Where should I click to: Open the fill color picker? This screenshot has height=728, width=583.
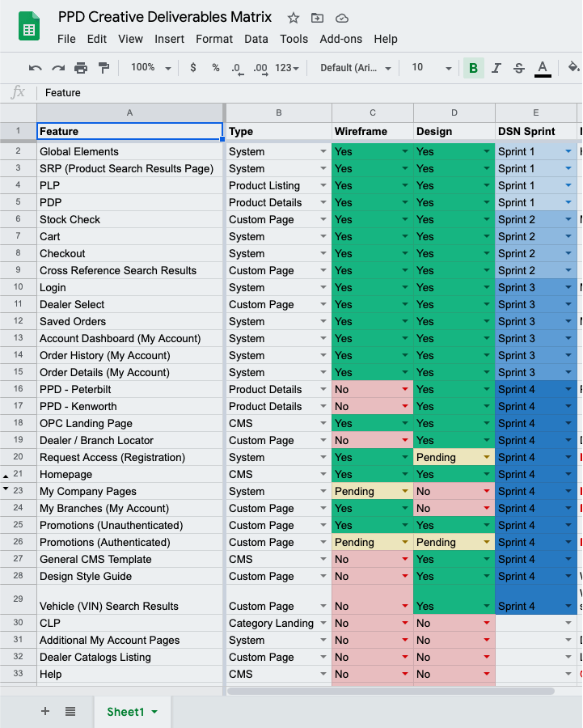point(574,67)
